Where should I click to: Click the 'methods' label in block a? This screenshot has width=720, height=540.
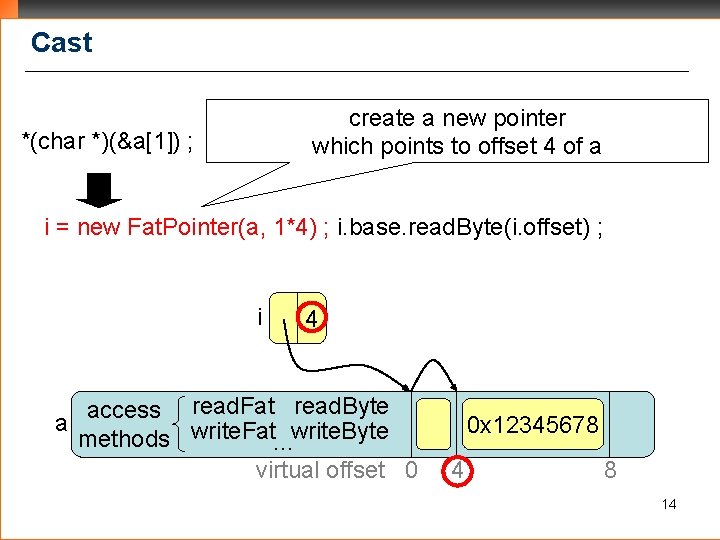(124, 439)
